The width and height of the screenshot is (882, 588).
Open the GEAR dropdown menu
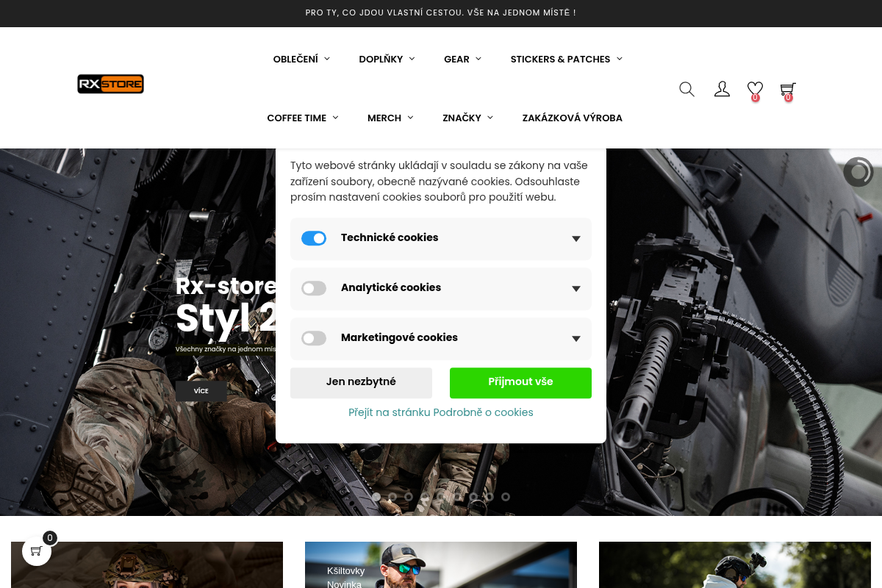point(462,59)
